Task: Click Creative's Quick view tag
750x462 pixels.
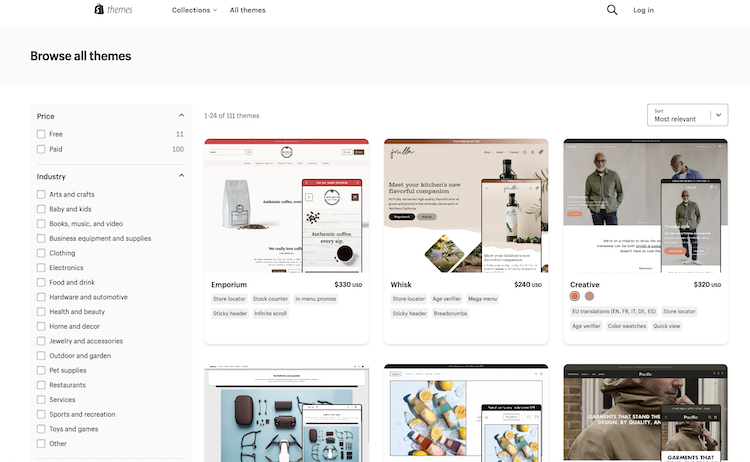Action: [667, 326]
